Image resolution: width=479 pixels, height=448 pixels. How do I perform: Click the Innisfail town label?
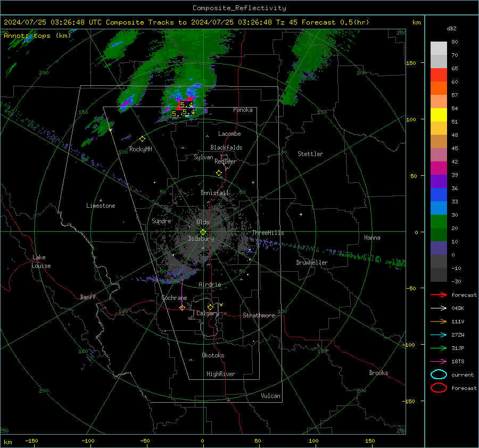click(x=214, y=193)
